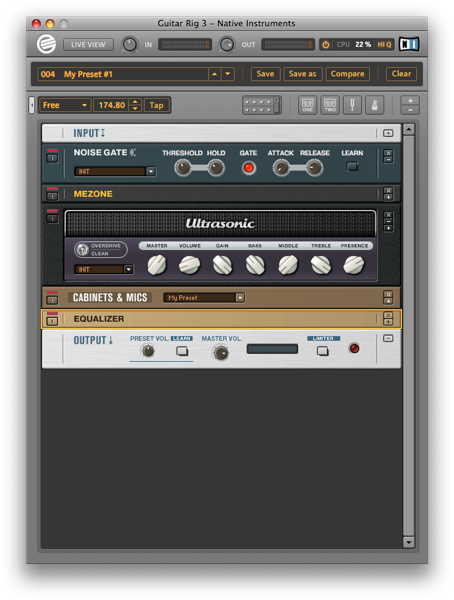The image size is (454, 600).
Task: Click the Guitar Rig logo icon
Action: tap(46, 44)
